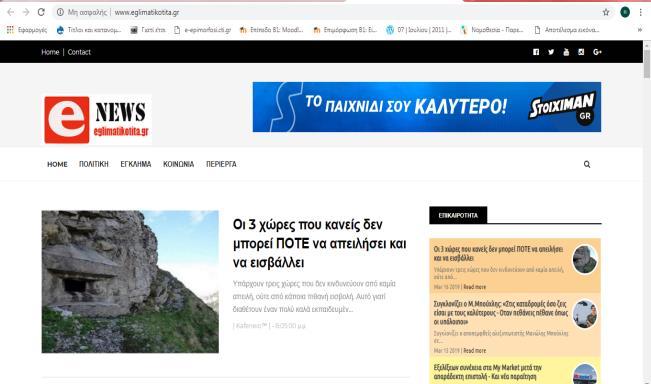Select the ΠΕΡΙΕΡΓΑ menu item

click(x=221, y=164)
